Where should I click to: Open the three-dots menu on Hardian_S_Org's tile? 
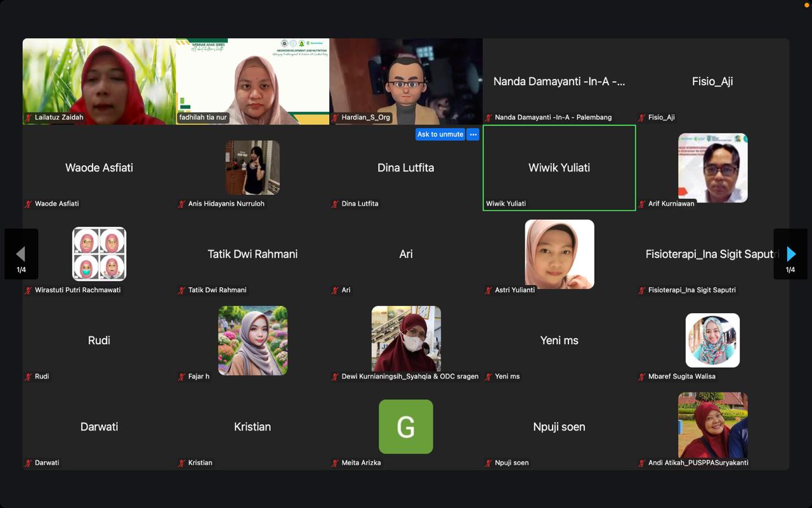(473, 135)
